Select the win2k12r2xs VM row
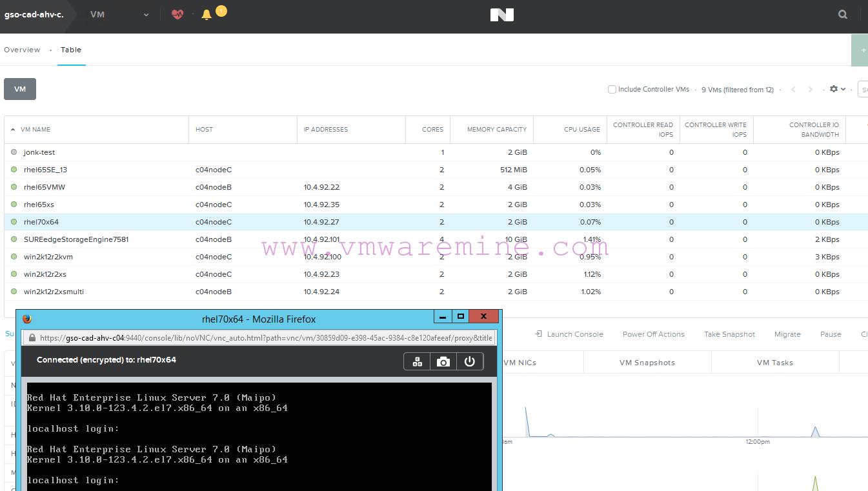This screenshot has width=868, height=491. click(436, 274)
